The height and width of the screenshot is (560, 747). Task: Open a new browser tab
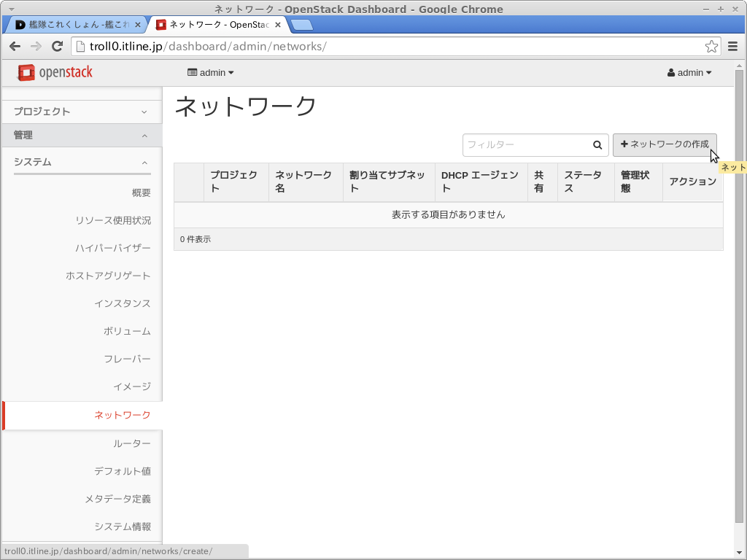point(301,25)
